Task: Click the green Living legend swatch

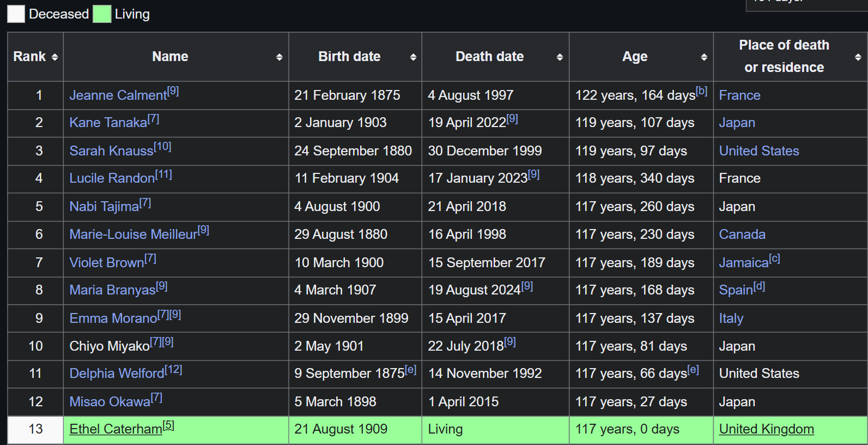Action: (102, 14)
